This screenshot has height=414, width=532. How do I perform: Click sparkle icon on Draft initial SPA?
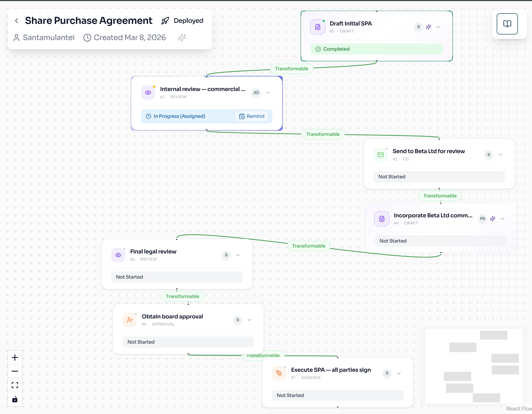[428, 27]
